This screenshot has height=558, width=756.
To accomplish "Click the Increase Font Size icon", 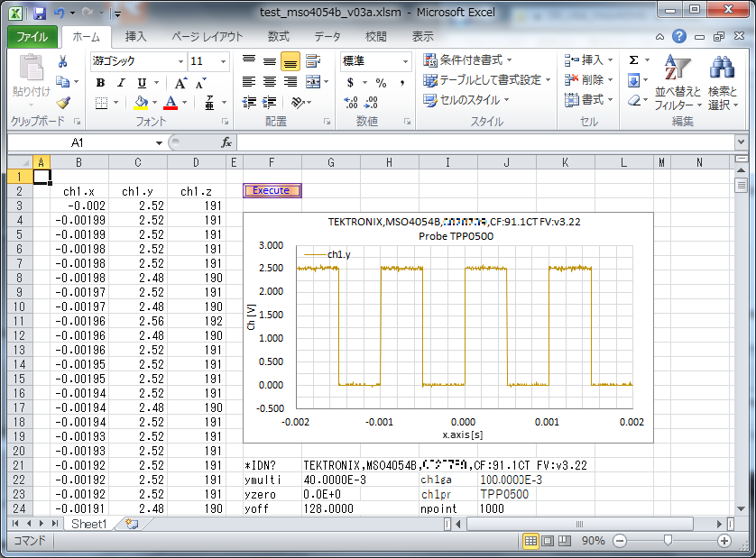I will coord(180,83).
